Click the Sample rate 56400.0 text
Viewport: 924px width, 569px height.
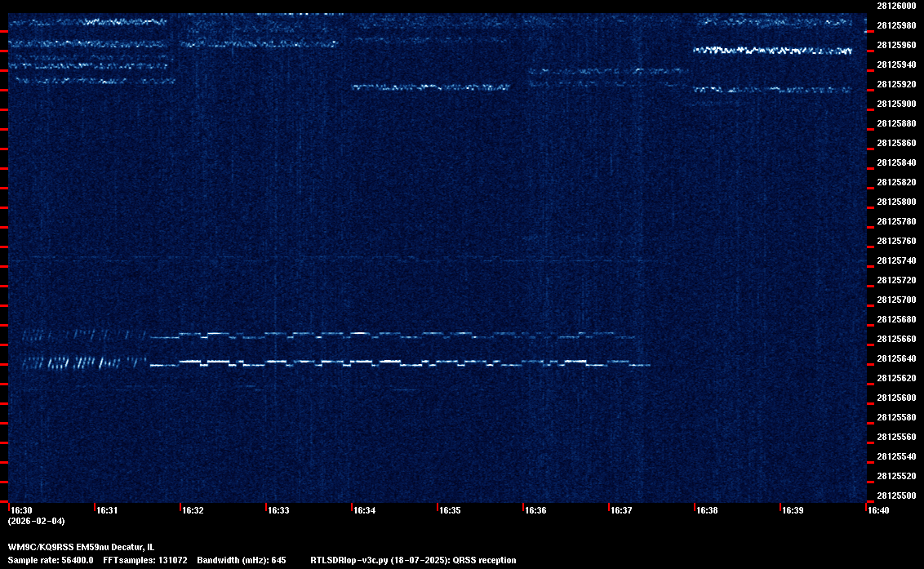click(51, 560)
